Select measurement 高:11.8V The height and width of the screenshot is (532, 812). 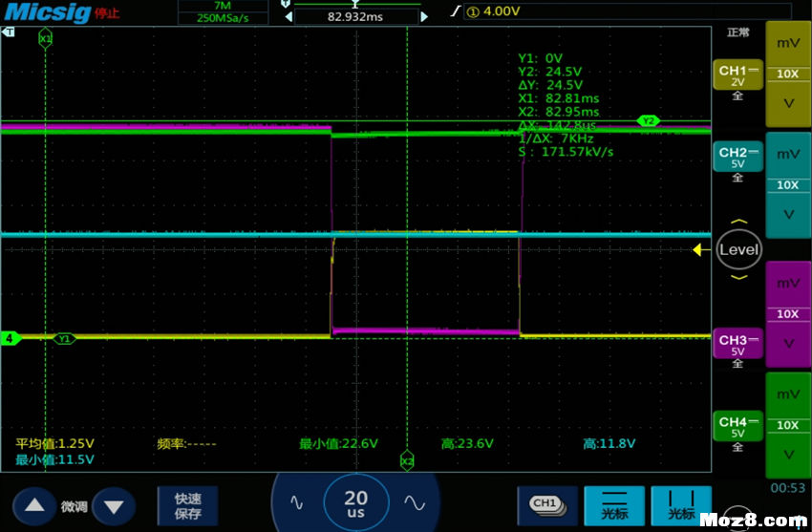pyautogui.click(x=609, y=443)
